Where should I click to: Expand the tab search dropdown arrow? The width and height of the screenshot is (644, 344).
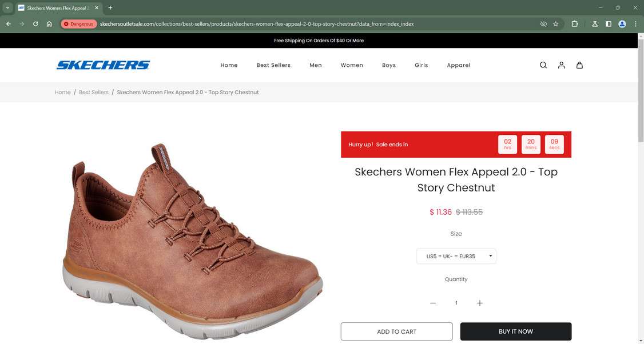coord(8,8)
